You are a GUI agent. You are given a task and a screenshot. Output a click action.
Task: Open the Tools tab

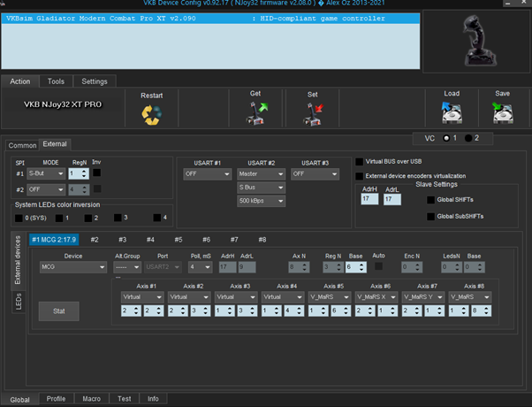56,81
